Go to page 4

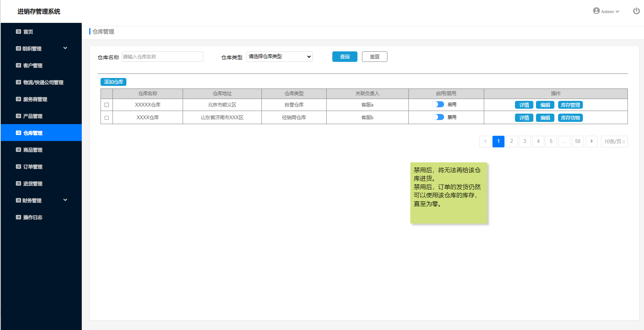538,141
